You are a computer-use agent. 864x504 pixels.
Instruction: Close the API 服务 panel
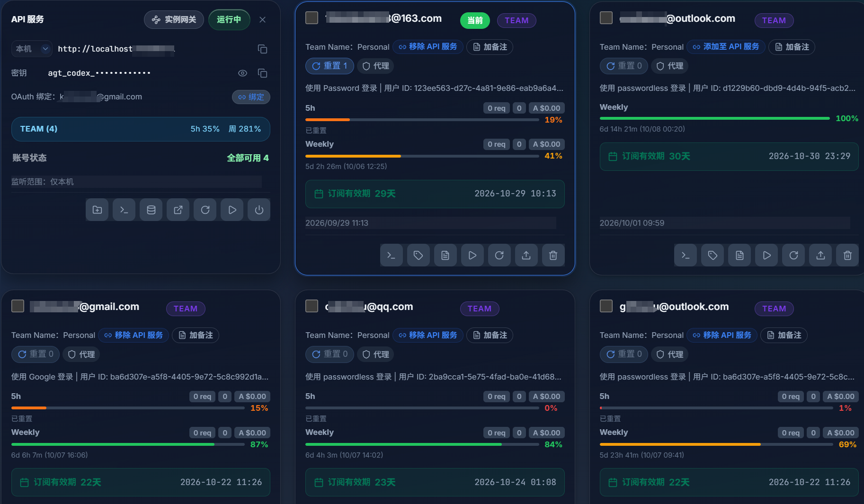(262, 19)
